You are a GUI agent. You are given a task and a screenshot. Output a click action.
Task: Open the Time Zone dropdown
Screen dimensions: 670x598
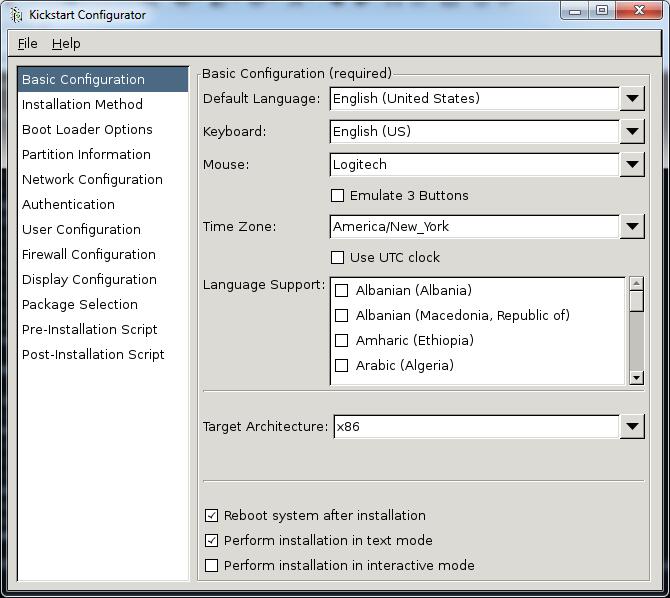click(x=631, y=226)
